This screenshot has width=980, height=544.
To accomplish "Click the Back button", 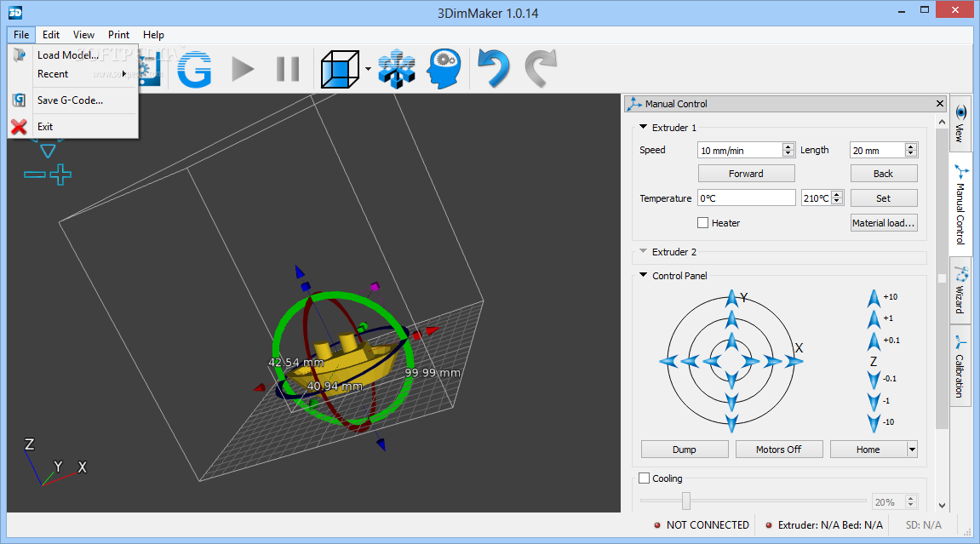I will [884, 173].
